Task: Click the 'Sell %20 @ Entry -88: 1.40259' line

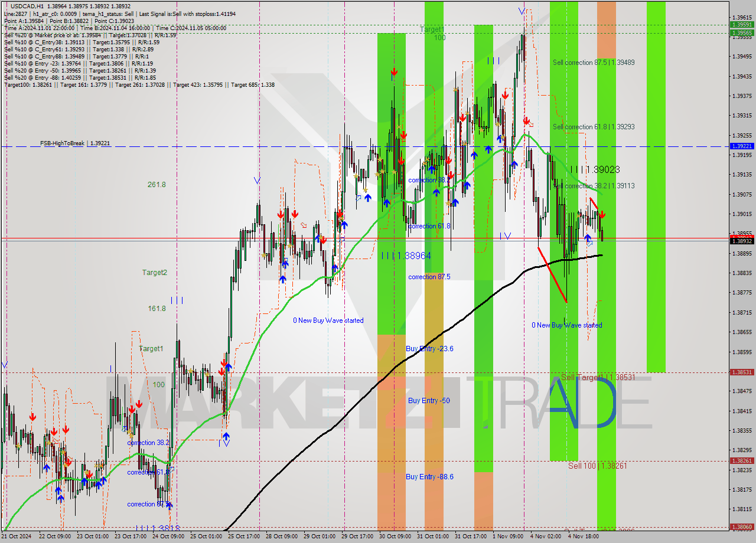Action: pos(80,77)
